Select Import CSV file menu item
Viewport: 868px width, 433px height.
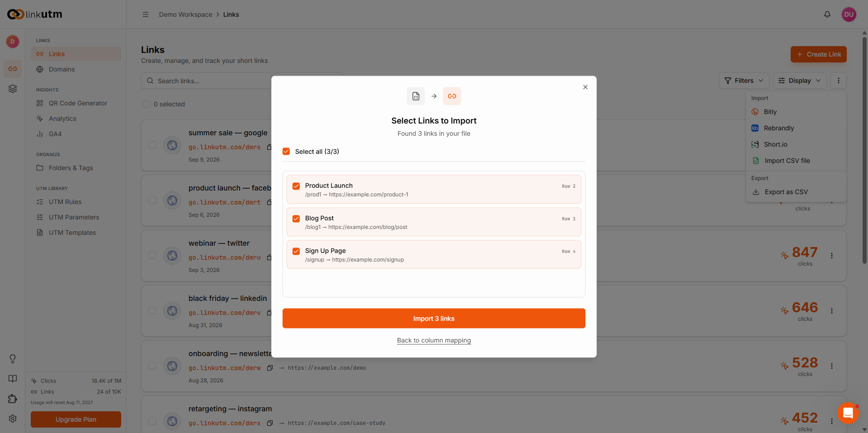[x=796, y=161]
